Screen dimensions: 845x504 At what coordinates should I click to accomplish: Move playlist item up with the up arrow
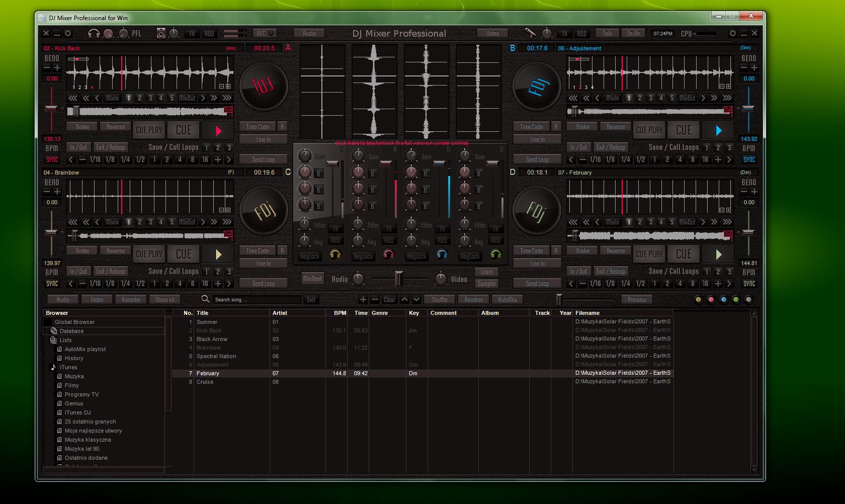(x=404, y=299)
